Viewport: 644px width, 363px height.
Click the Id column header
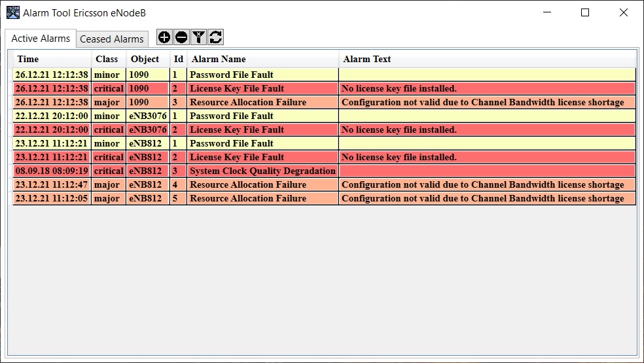(178, 59)
